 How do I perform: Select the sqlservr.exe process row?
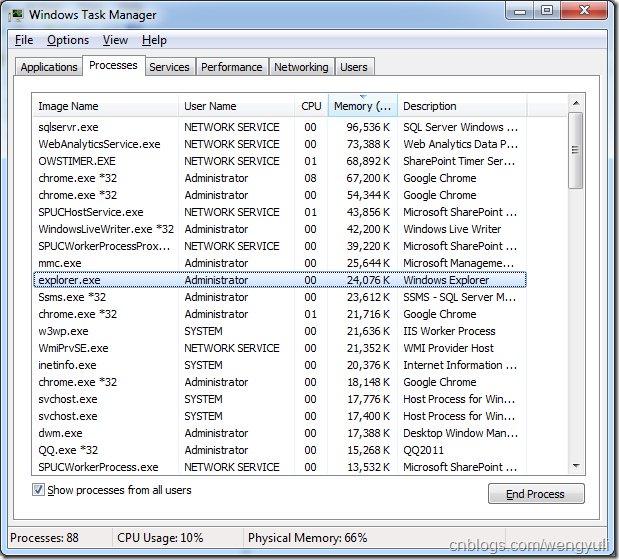click(279, 127)
